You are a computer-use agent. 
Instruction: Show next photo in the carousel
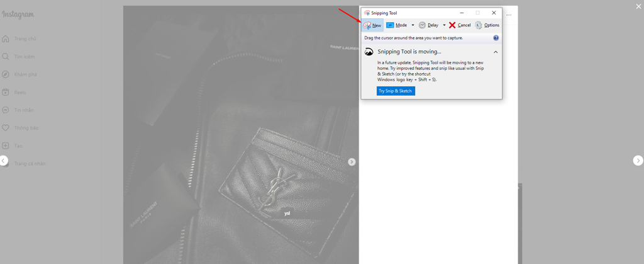pyautogui.click(x=352, y=162)
